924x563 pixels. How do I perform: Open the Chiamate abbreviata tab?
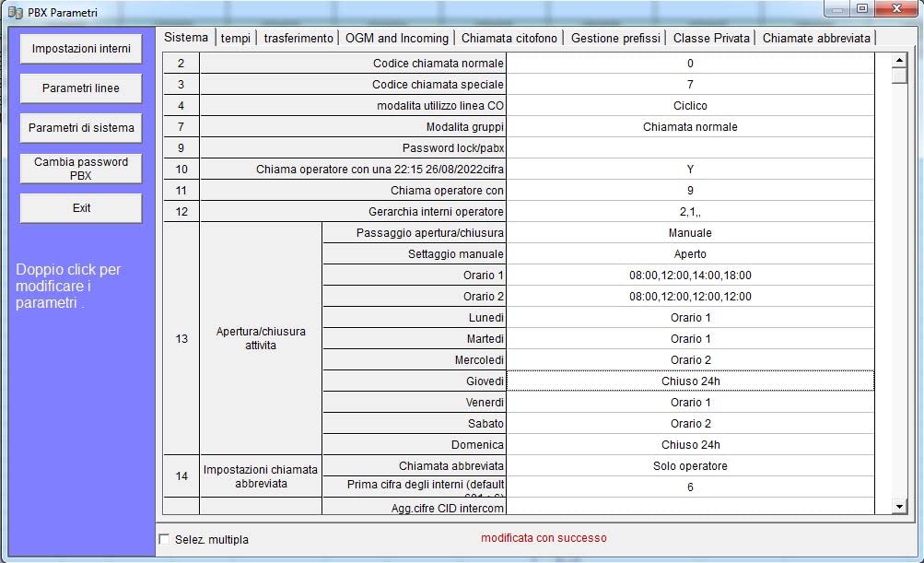pyautogui.click(x=816, y=39)
